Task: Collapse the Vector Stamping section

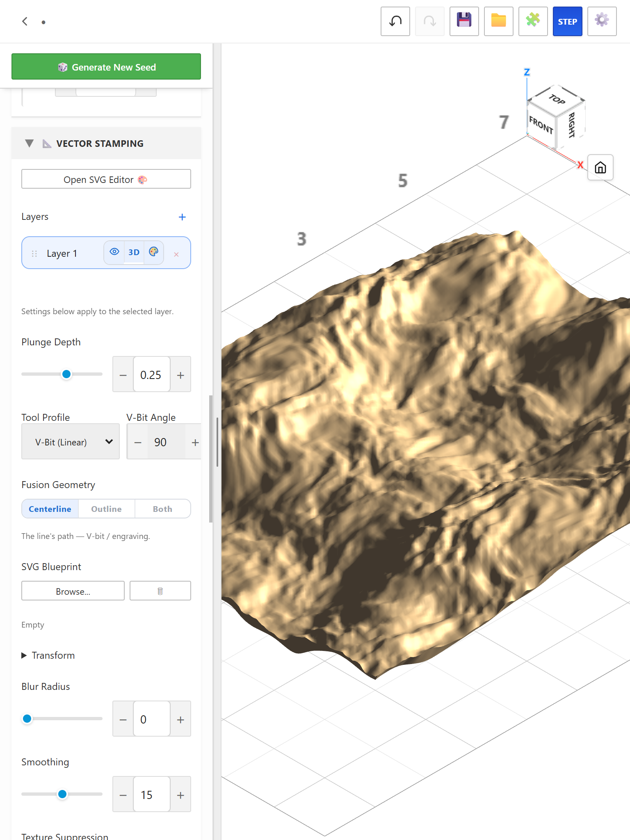Action: tap(29, 143)
